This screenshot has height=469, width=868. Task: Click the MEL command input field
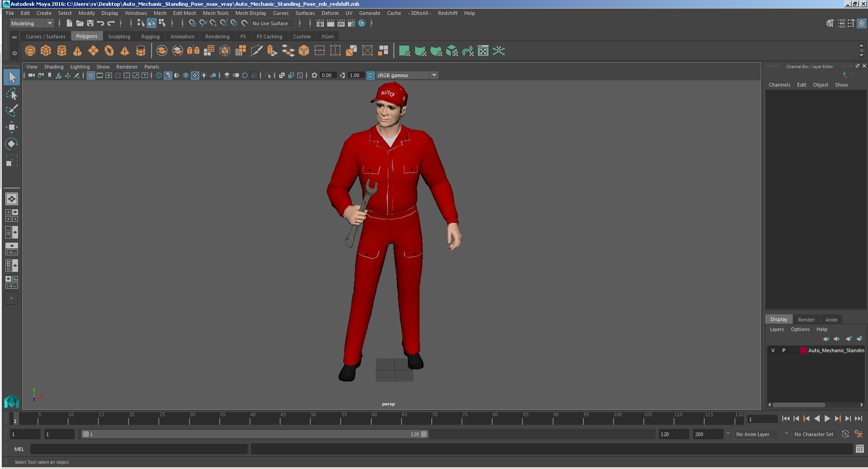(x=139, y=449)
